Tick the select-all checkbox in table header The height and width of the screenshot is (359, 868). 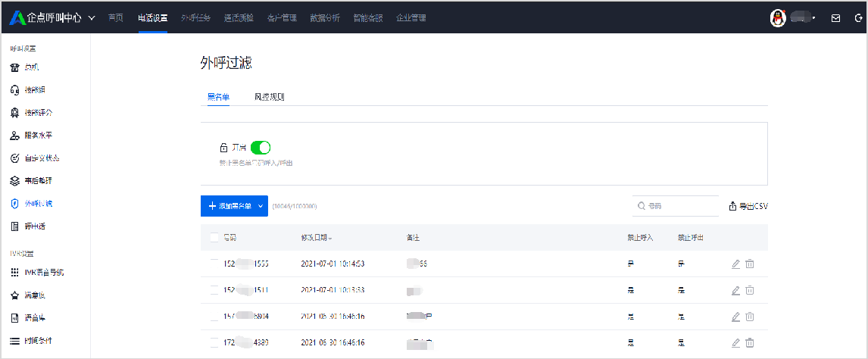214,238
